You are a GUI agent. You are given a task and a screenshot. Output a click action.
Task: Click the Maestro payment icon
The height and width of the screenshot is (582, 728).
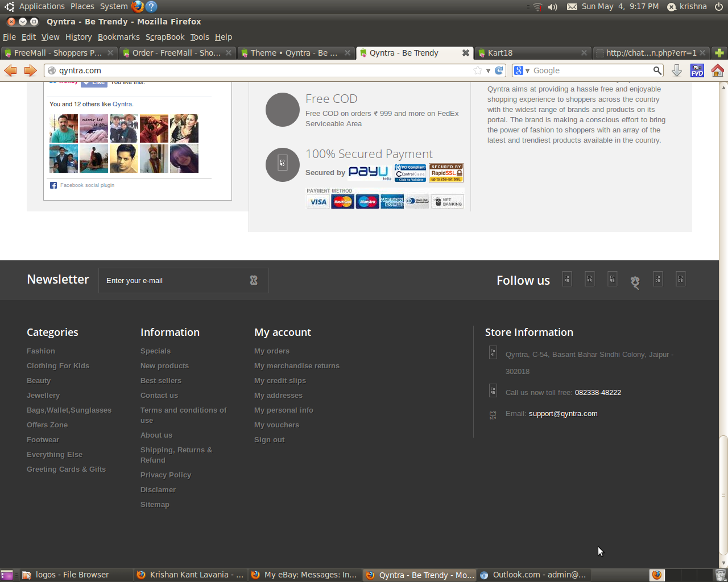(x=367, y=202)
